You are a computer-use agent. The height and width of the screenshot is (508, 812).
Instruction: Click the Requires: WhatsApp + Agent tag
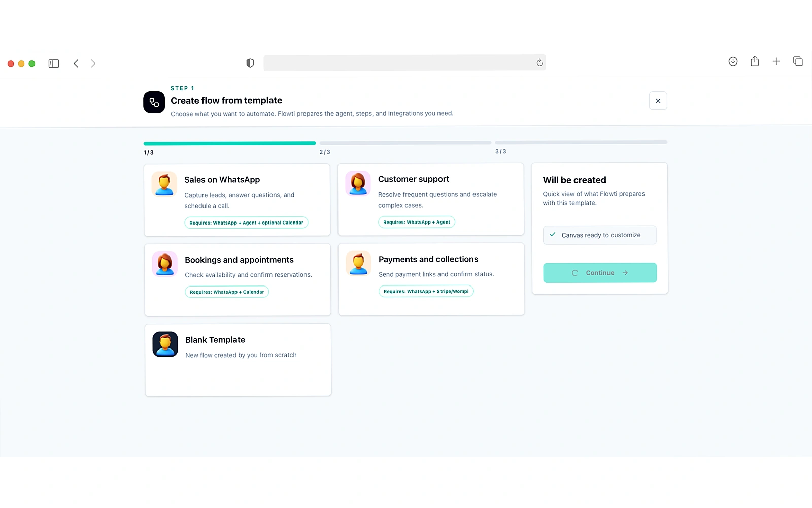click(x=417, y=222)
